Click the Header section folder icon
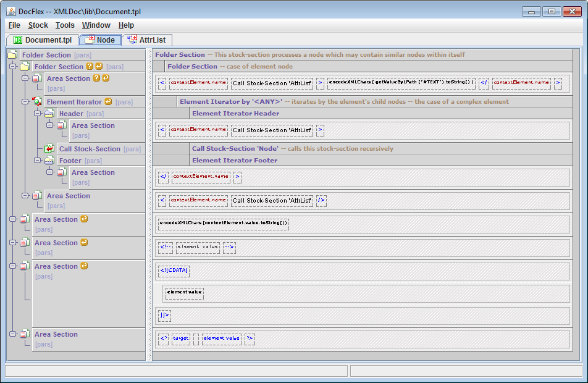Image resolution: width=588 pixels, height=383 pixels. 49,114
